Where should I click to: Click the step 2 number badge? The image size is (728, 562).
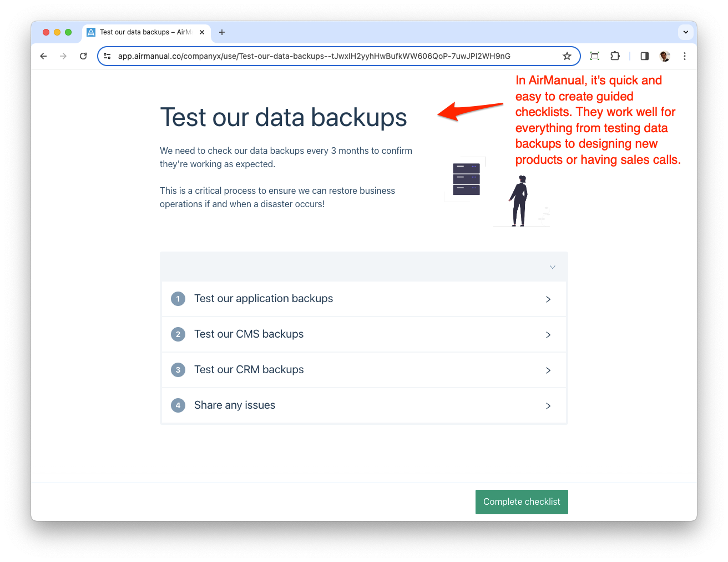[178, 334]
